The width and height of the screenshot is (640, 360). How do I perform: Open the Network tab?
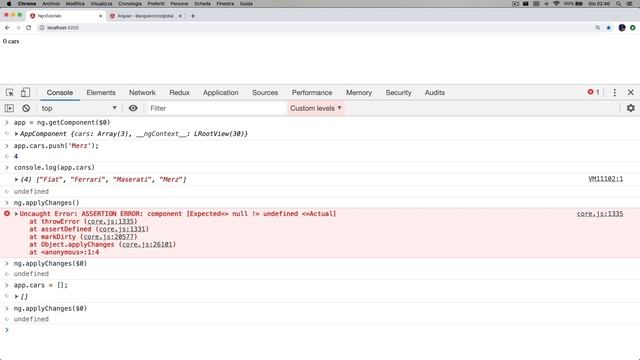point(142,93)
